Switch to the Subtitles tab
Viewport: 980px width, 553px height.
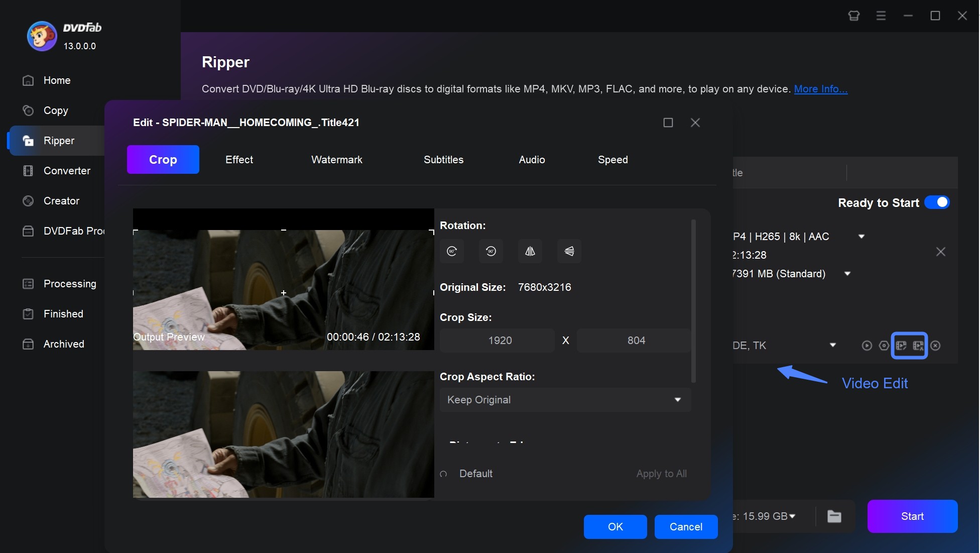(x=443, y=160)
